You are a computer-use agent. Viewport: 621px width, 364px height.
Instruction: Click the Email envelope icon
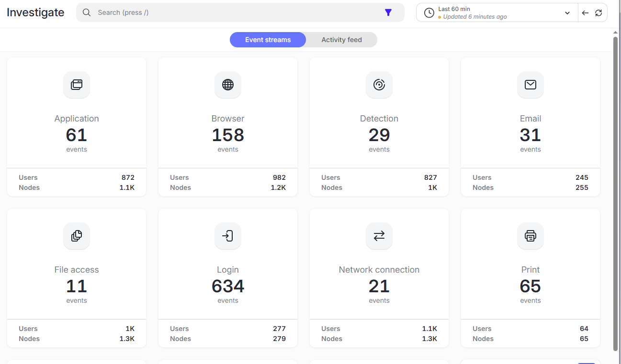(531, 85)
